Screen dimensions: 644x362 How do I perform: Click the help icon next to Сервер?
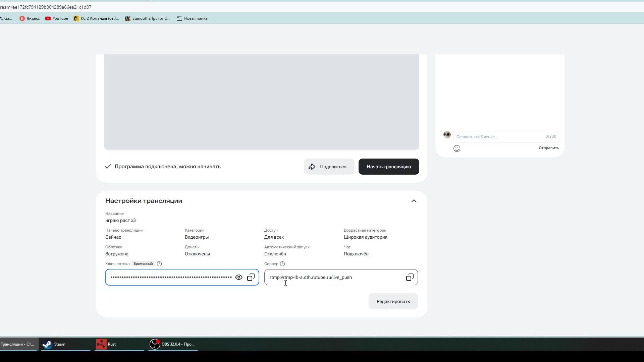[x=282, y=264]
